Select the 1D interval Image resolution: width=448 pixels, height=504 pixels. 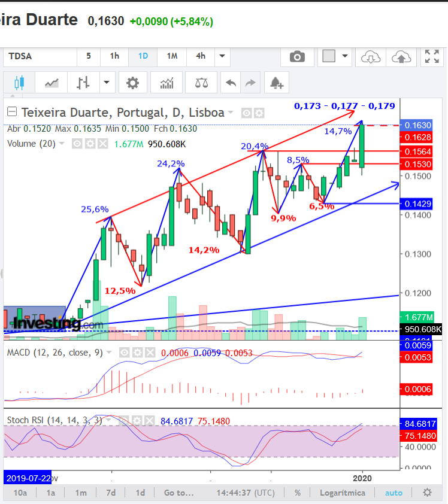143,56
